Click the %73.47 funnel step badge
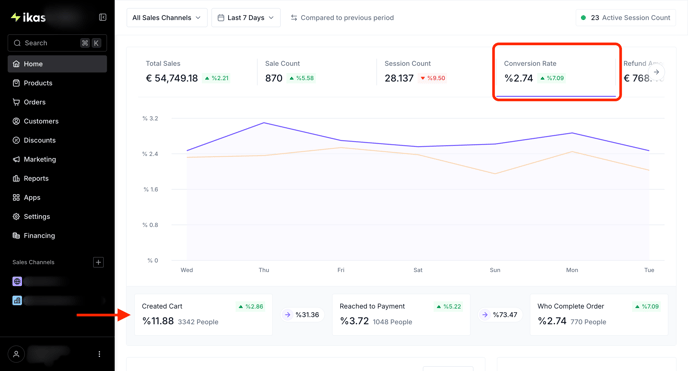This screenshot has width=688, height=371. pos(500,314)
